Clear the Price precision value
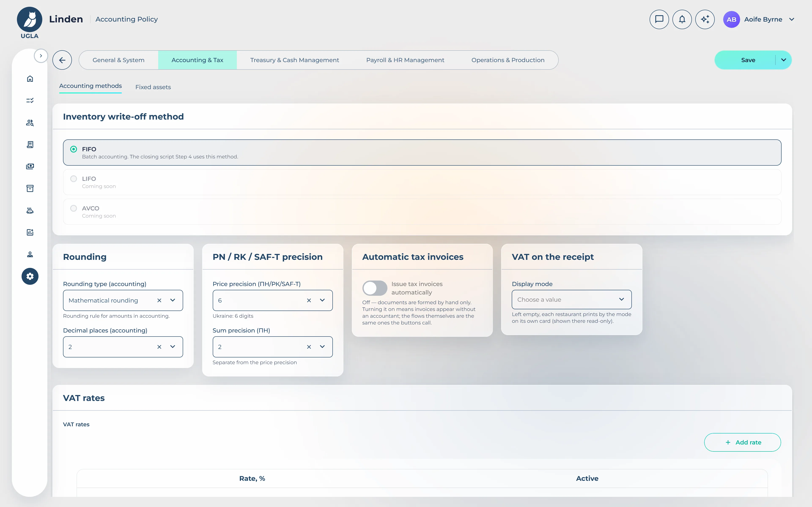 click(309, 300)
